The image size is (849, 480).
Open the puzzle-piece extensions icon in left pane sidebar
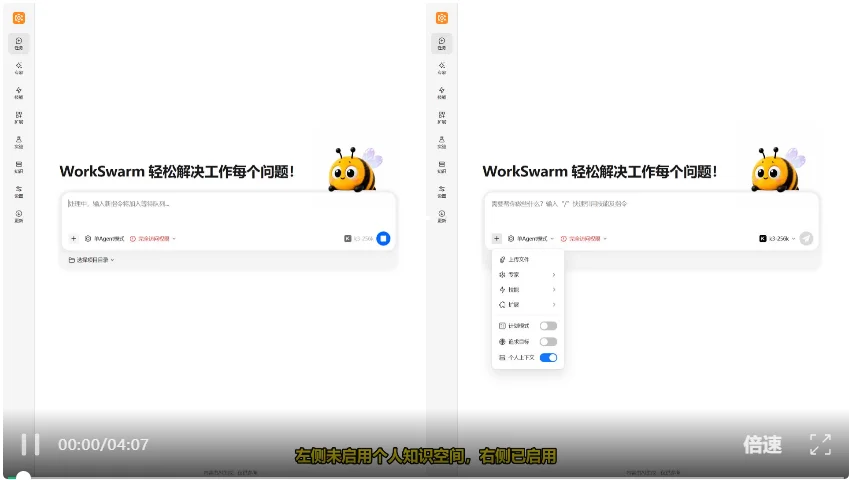tap(19, 117)
